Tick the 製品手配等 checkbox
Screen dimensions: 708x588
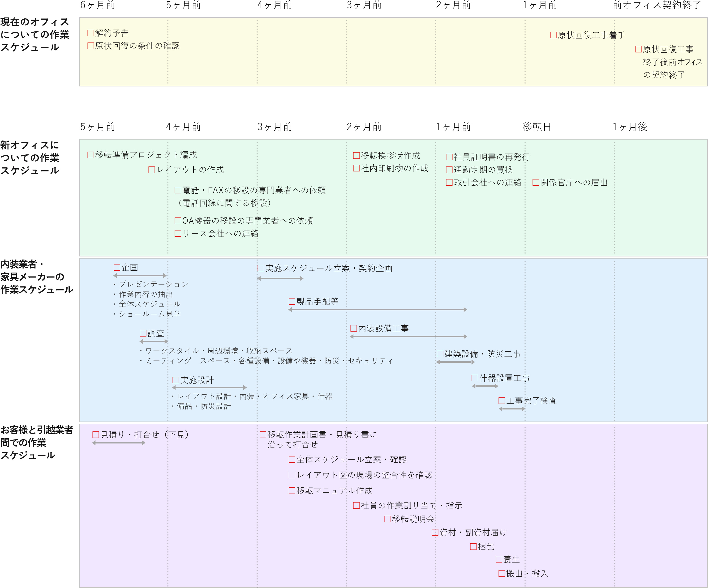292,301
